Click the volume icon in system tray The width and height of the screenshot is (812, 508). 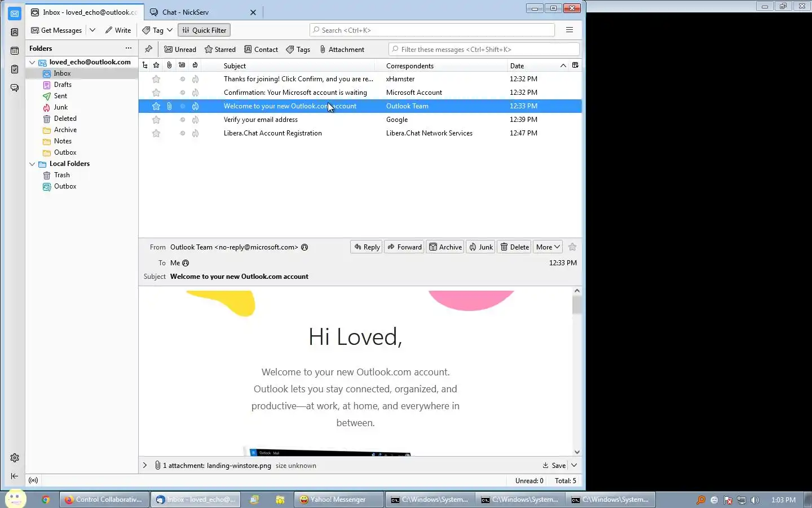click(755, 500)
